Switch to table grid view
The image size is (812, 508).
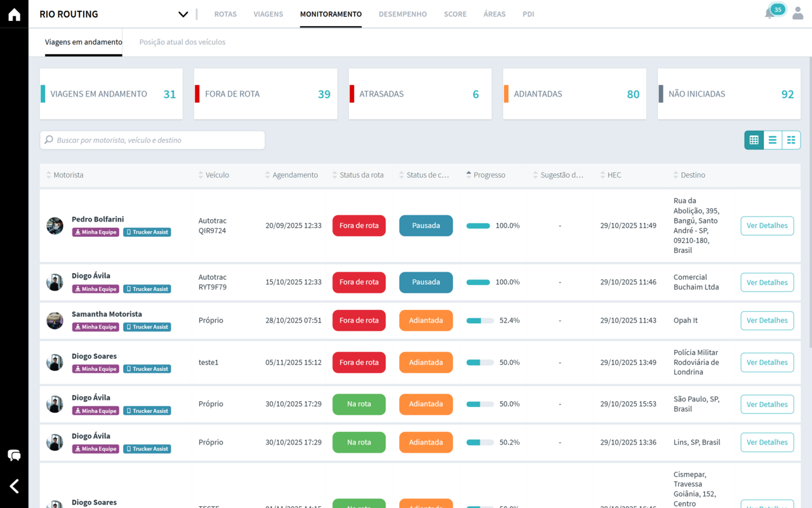click(754, 140)
